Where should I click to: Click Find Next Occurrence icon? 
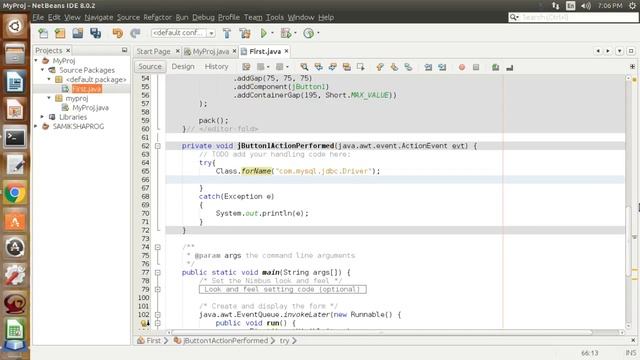(333, 67)
